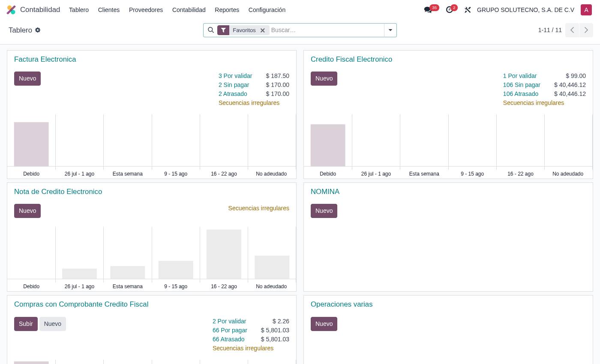Image resolution: width=600 pixels, height=364 pixels.
Task: Click the $ 2.26 amount
Action: (281, 321)
